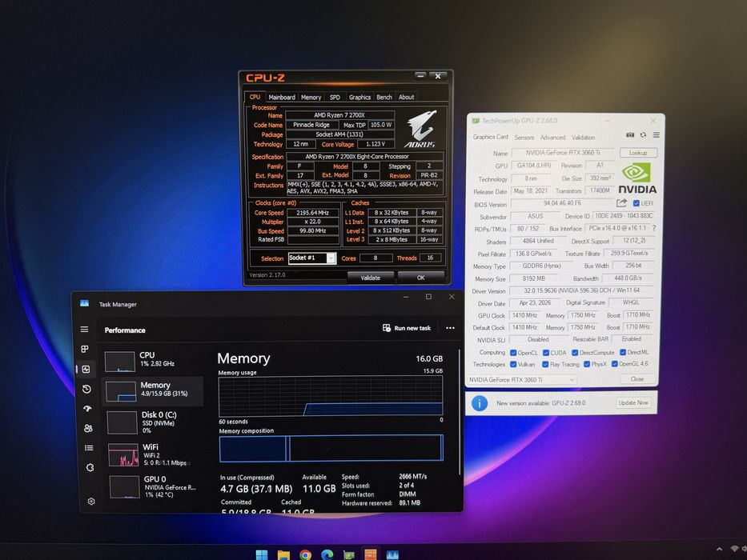Toggle the DirectCompute checkbox in GPU-Z
Viewport: 747px width, 560px height.
[575, 353]
